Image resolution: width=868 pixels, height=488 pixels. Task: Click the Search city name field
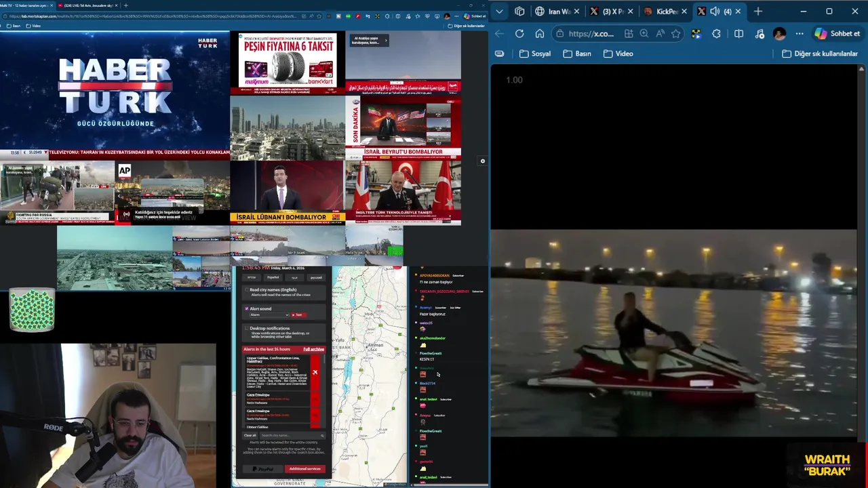(292, 435)
